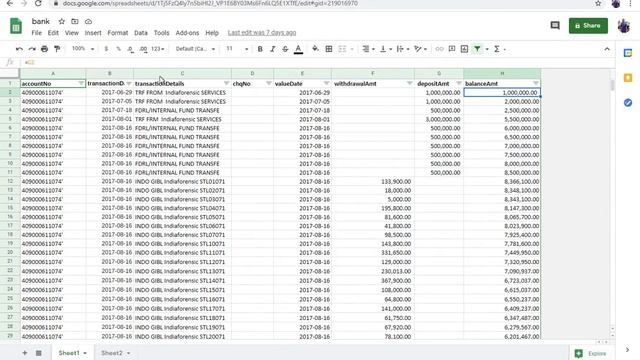This screenshot has width=640, height=360.
Task: Star the bank document
Action: (62, 21)
